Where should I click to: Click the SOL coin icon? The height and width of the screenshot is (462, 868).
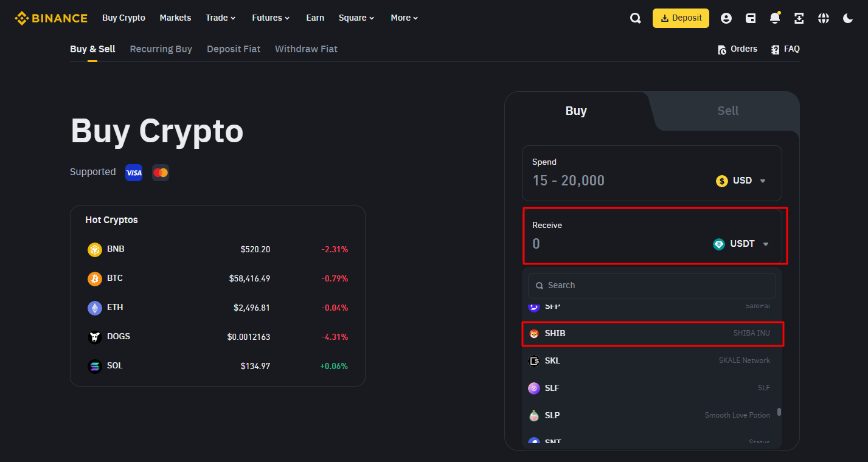(x=95, y=366)
